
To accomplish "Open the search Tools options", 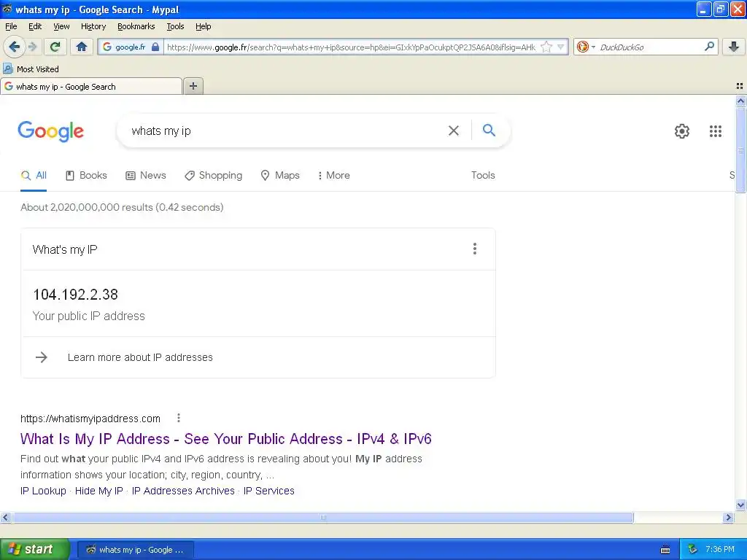I will click(483, 175).
